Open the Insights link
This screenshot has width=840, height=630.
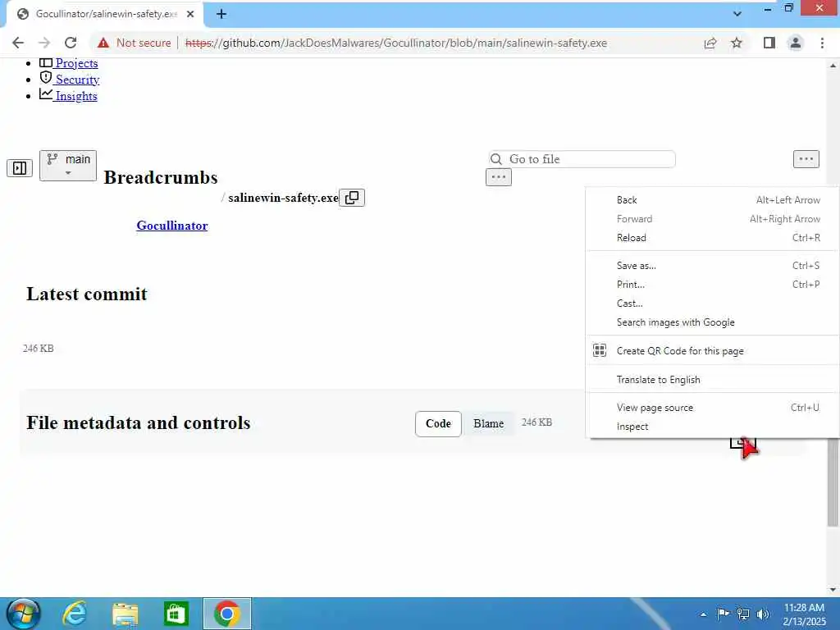click(76, 96)
